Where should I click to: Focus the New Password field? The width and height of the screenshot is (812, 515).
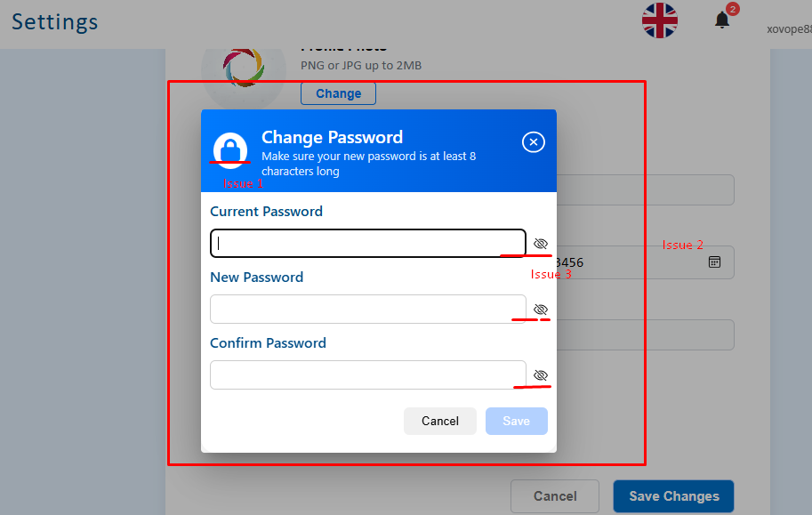click(368, 310)
